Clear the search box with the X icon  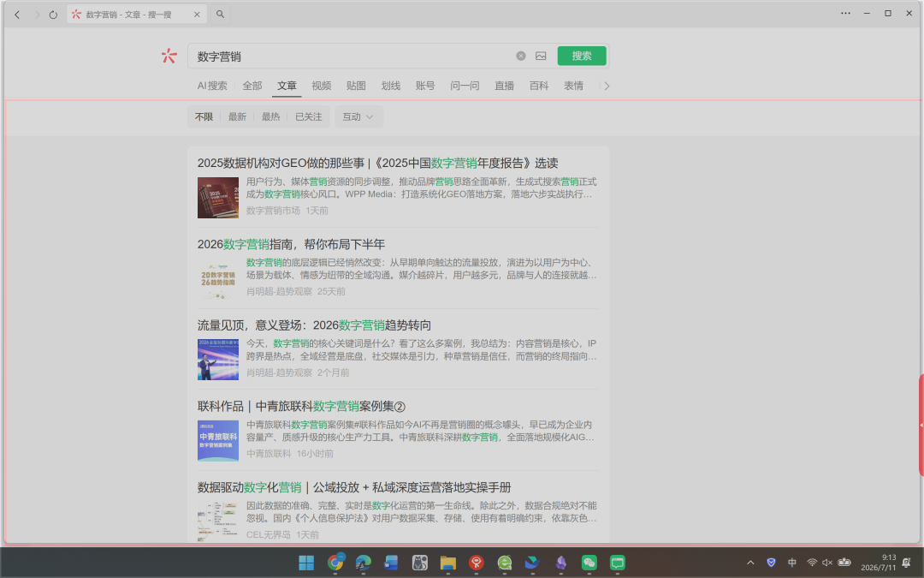pyautogui.click(x=521, y=56)
